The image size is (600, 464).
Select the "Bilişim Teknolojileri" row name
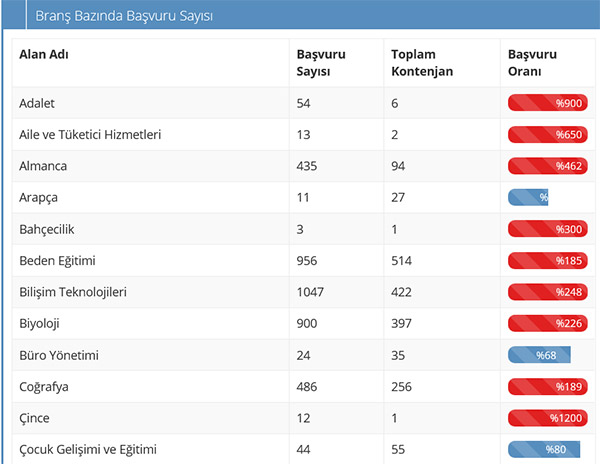[x=87, y=292]
